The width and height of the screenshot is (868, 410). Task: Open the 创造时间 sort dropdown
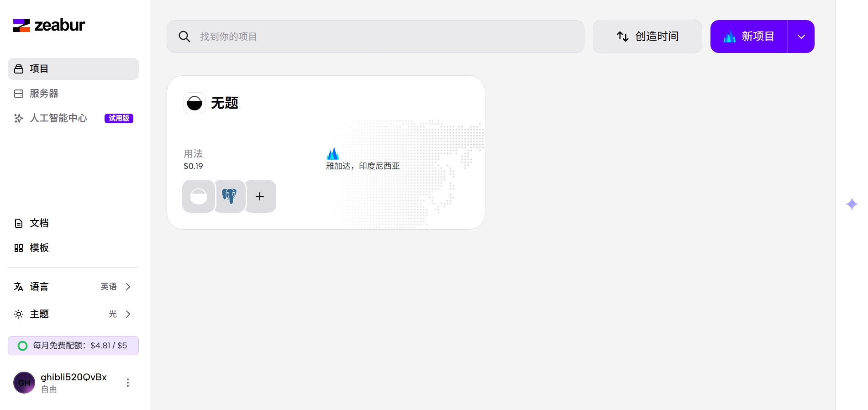[x=647, y=37]
